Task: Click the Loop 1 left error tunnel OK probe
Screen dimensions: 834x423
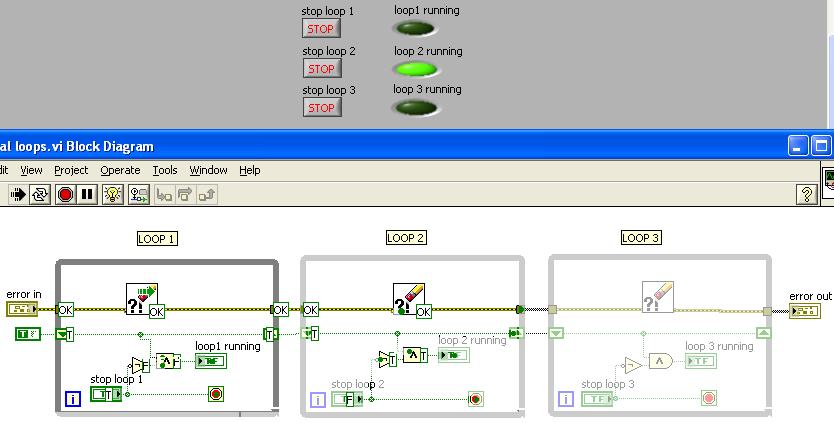Action: tap(65, 310)
